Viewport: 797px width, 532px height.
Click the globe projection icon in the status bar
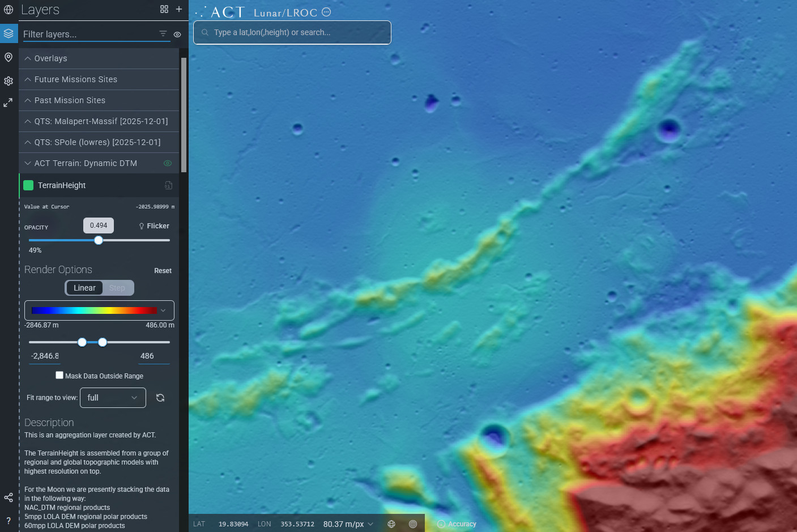coord(391,524)
